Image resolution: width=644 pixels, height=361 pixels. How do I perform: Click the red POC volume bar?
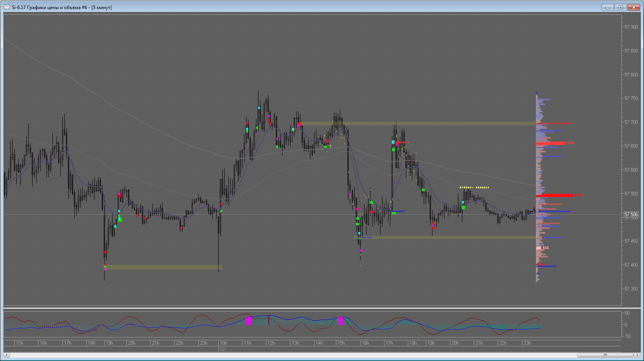(555, 195)
